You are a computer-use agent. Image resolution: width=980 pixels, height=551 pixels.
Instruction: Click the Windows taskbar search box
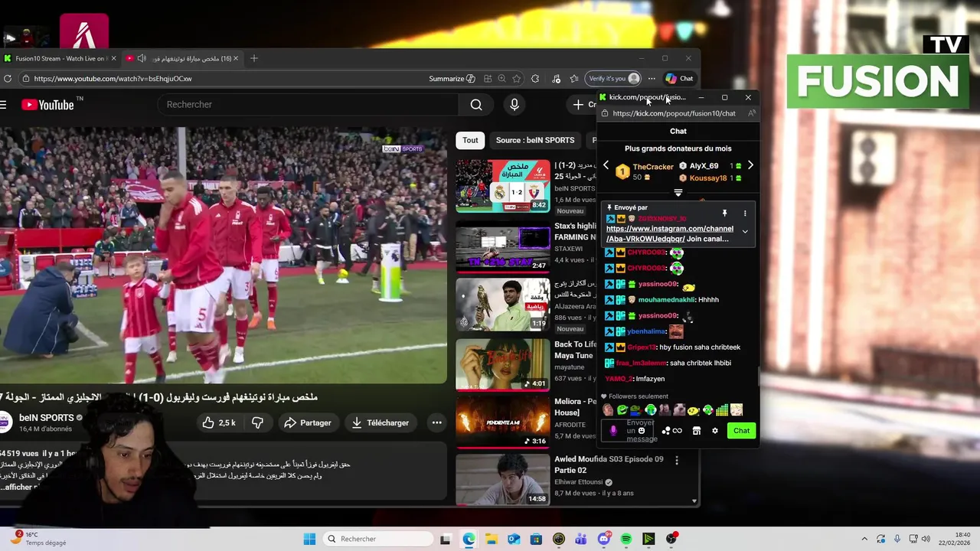(378, 539)
